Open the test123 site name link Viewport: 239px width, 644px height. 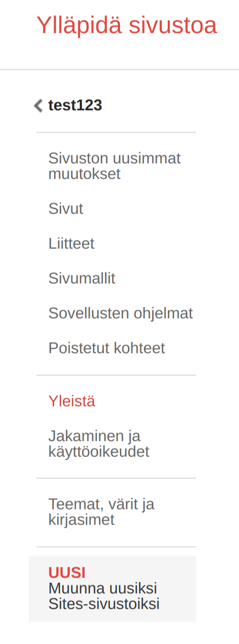tap(75, 105)
